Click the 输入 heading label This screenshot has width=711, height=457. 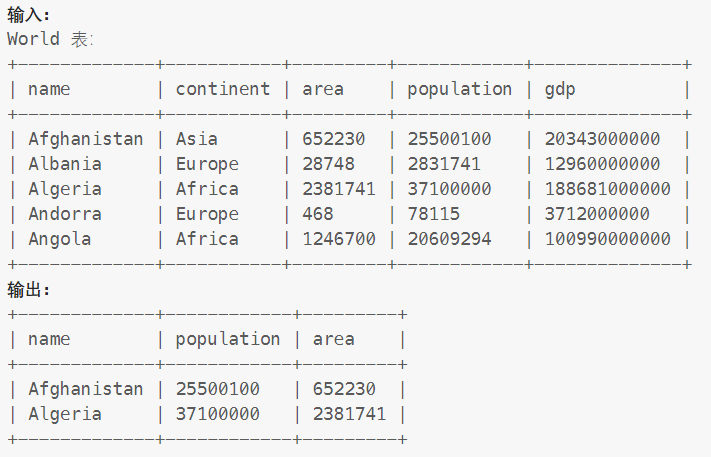point(28,14)
